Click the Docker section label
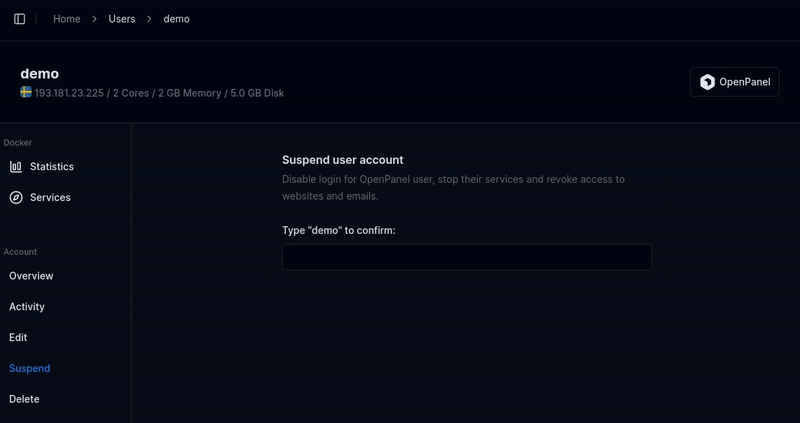 (x=18, y=143)
